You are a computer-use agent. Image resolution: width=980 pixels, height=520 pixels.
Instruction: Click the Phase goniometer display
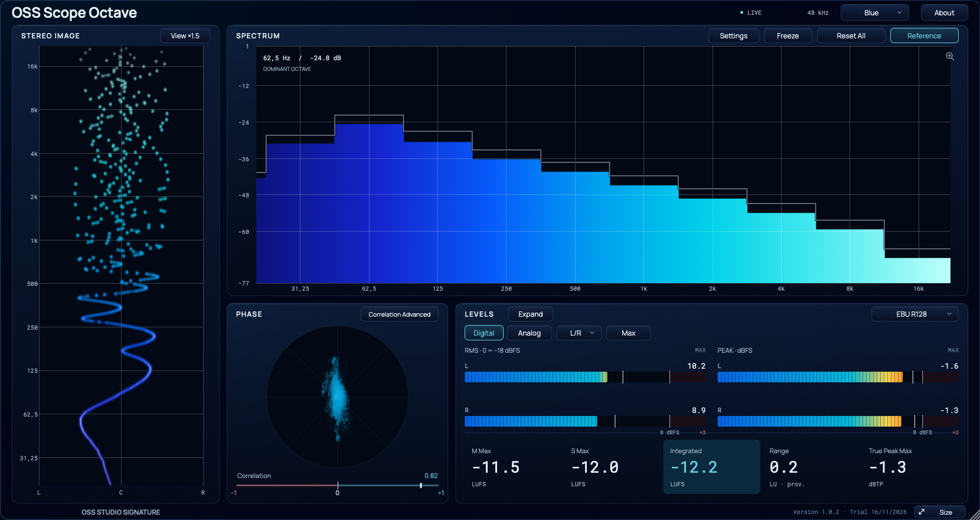point(338,397)
